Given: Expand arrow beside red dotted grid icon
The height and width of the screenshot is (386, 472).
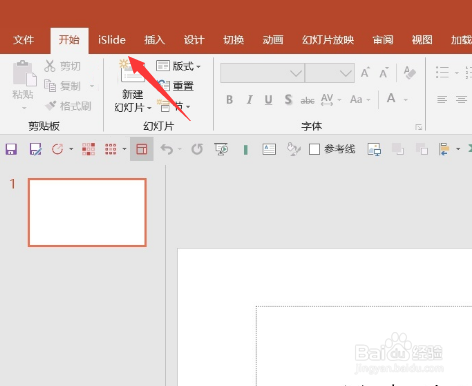Looking at the screenshot, I should (x=124, y=149).
